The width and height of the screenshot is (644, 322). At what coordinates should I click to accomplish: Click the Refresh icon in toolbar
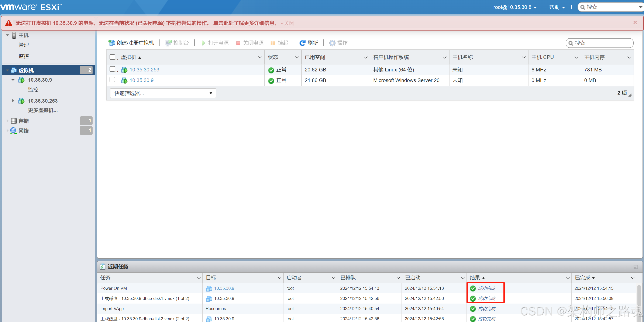point(302,43)
